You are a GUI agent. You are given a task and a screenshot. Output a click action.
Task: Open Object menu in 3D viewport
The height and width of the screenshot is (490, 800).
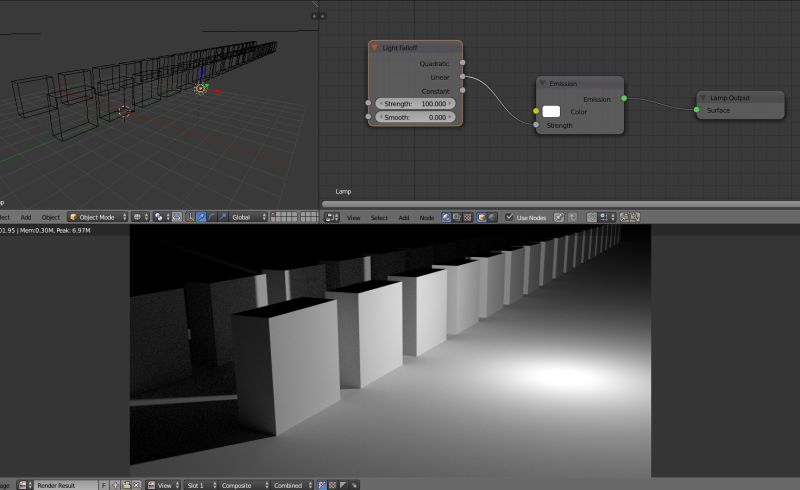[x=51, y=217]
